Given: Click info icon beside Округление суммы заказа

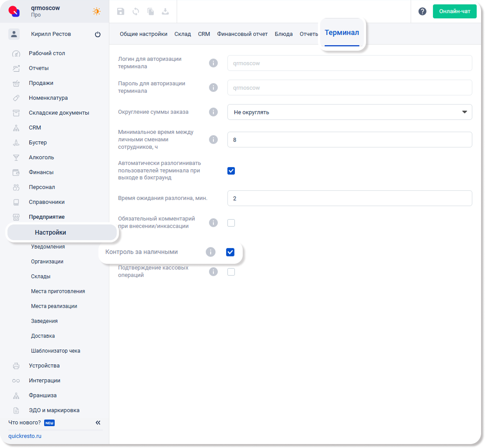Looking at the screenshot, I should [x=213, y=112].
